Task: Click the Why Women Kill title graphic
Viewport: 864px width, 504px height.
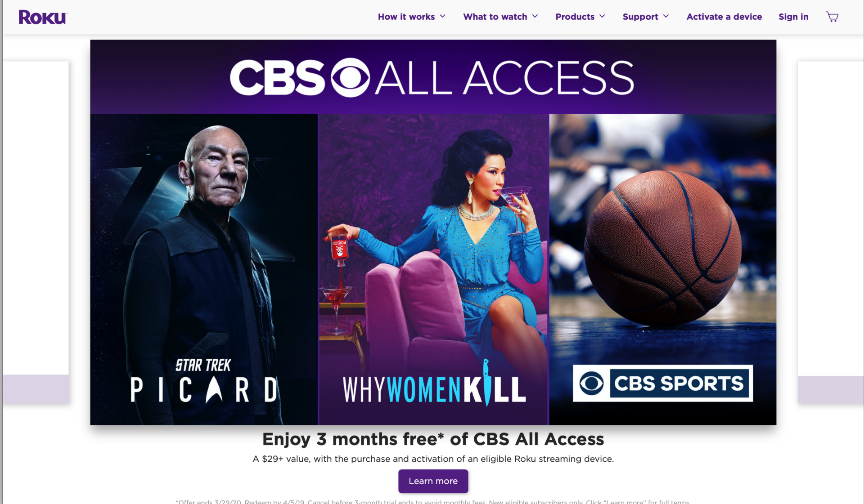Action: 434,383
